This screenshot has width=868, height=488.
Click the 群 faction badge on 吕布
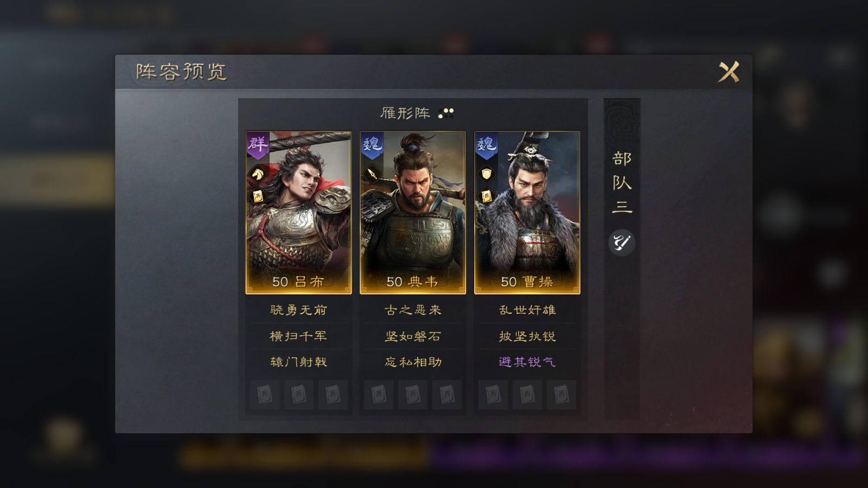point(258,145)
